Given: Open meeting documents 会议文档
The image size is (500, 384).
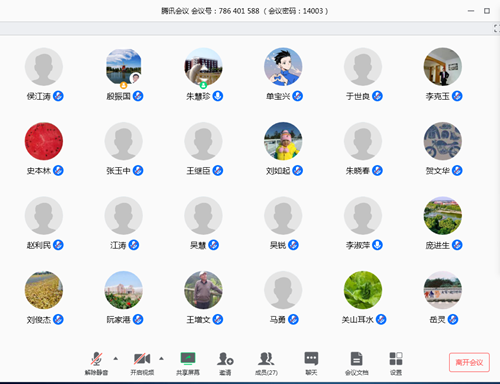Looking at the screenshot, I should [x=357, y=363].
